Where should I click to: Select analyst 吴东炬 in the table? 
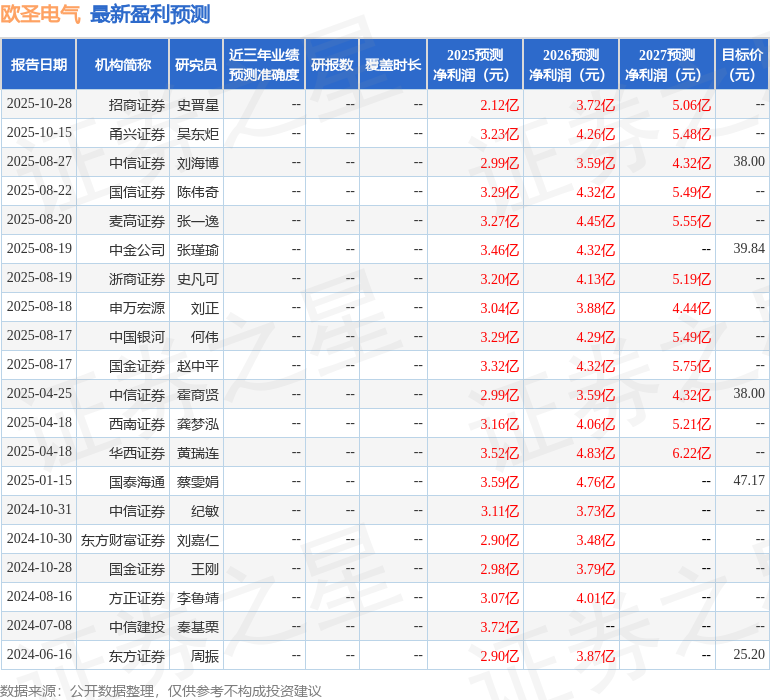click(198, 133)
